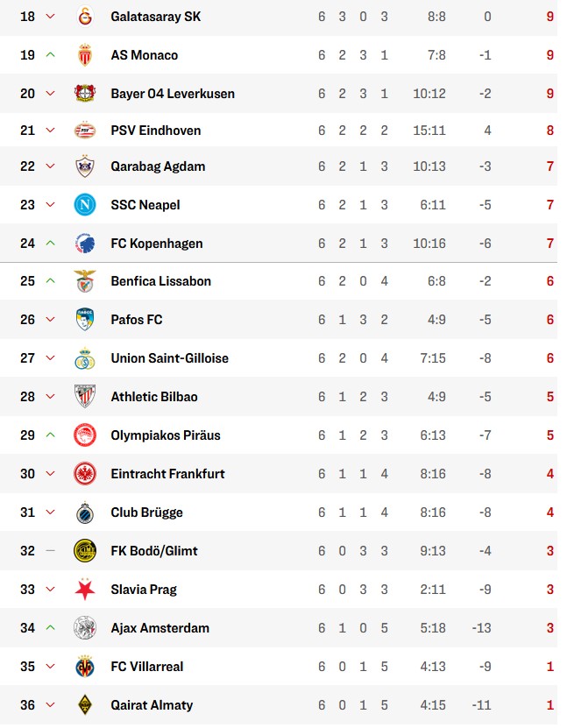Click the PSV Eindhoven club crest
567x728 pixels.
pos(85,131)
